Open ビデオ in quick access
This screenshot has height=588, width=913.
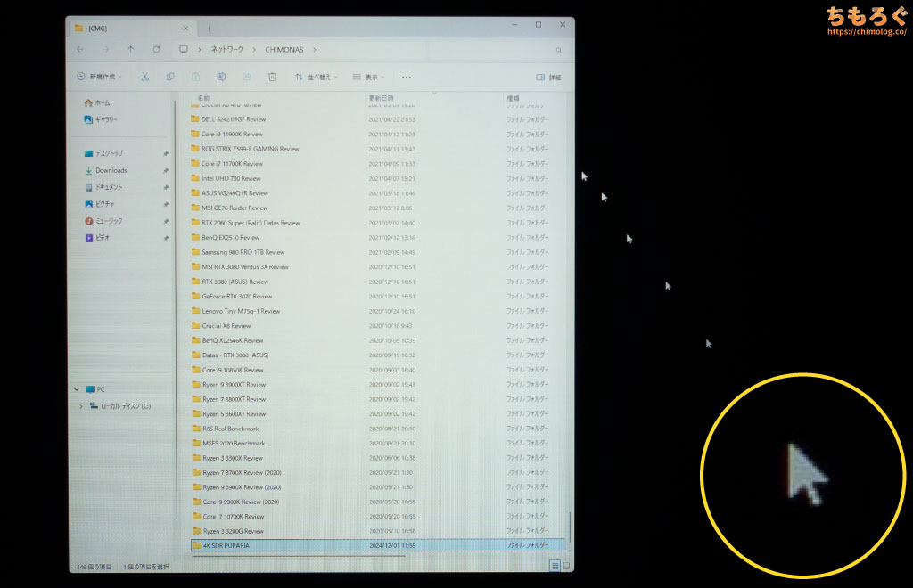pos(97,238)
